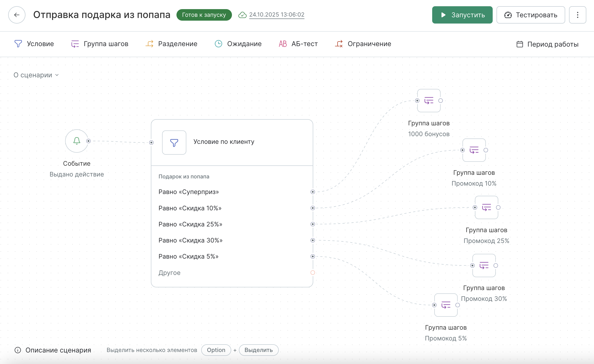594x364 pixels.
Task: Click the cloud saved-status icon
Action: pos(242,15)
